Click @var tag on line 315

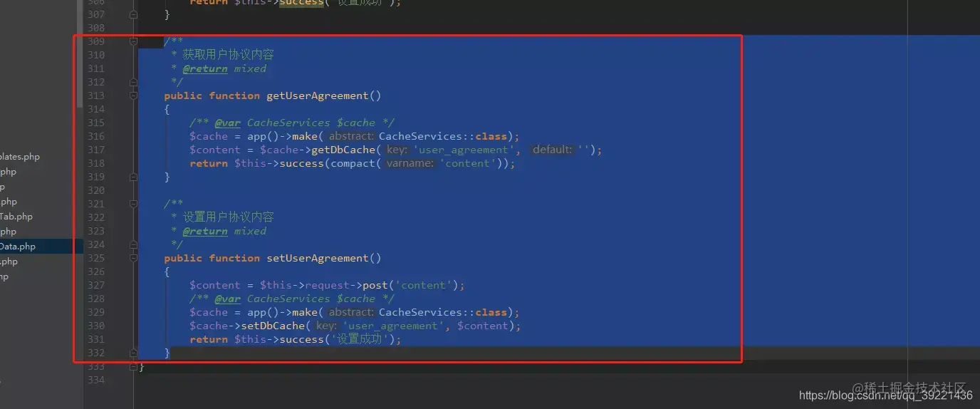(228, 123)
